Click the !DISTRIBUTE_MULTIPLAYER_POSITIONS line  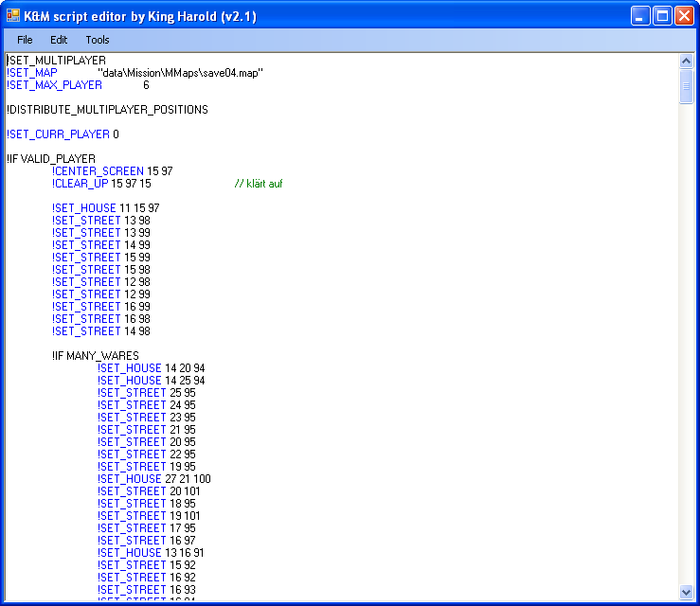(107, 110)
